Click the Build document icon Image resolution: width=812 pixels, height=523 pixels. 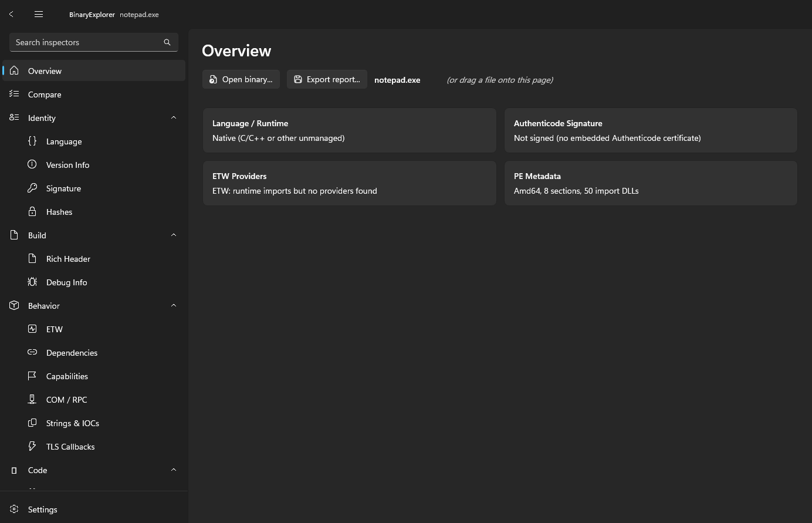pyautogui.click(x=14, y=235)
